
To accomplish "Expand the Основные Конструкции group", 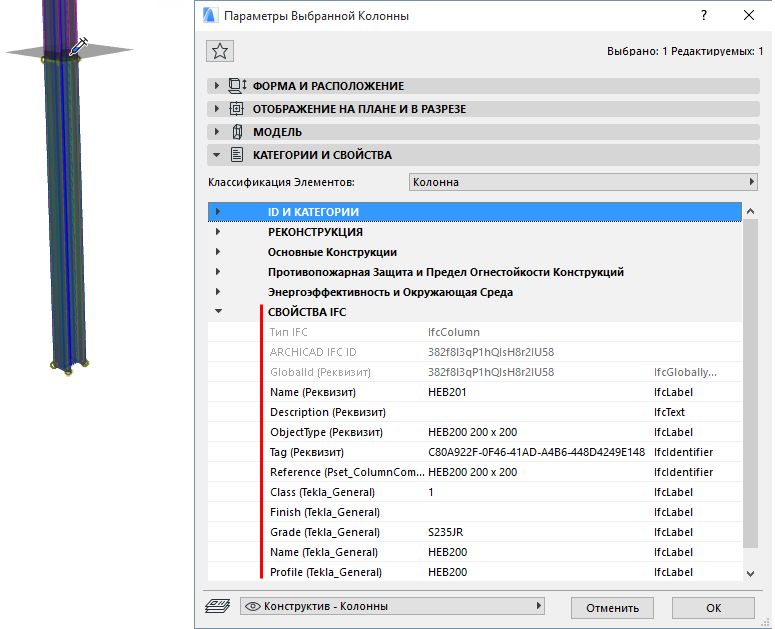I will [x=217, y=252].
